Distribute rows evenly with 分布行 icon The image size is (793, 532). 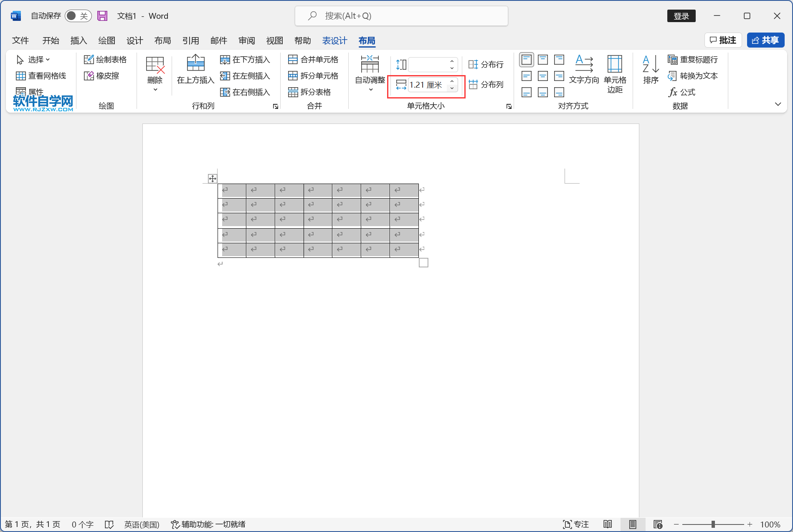point(474,64)
